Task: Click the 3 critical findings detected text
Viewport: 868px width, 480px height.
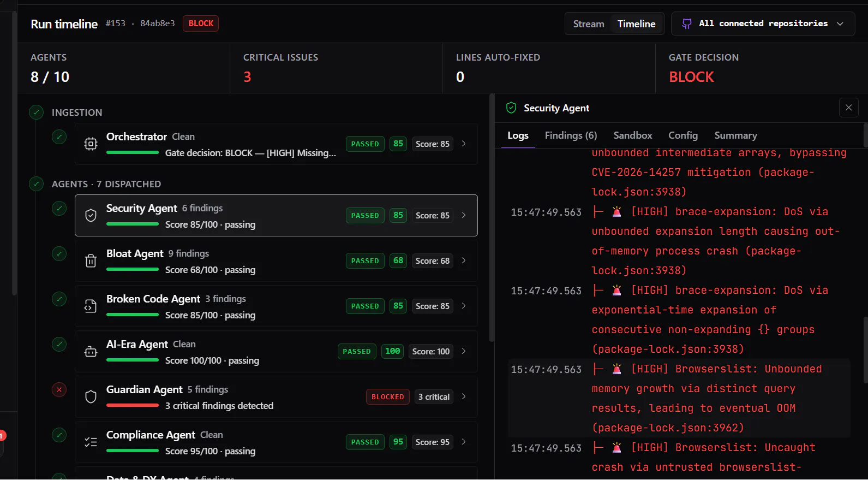Action: point(219,406)
